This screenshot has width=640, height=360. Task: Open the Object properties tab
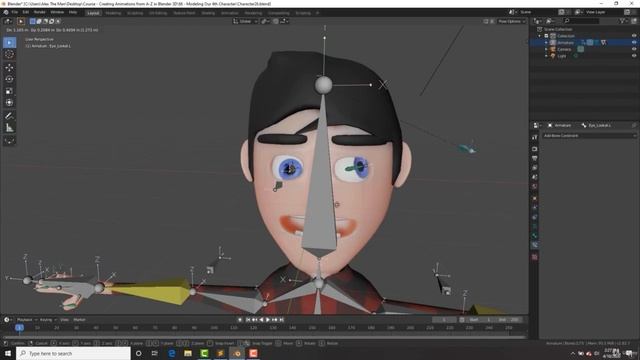(x=535, y=198)
